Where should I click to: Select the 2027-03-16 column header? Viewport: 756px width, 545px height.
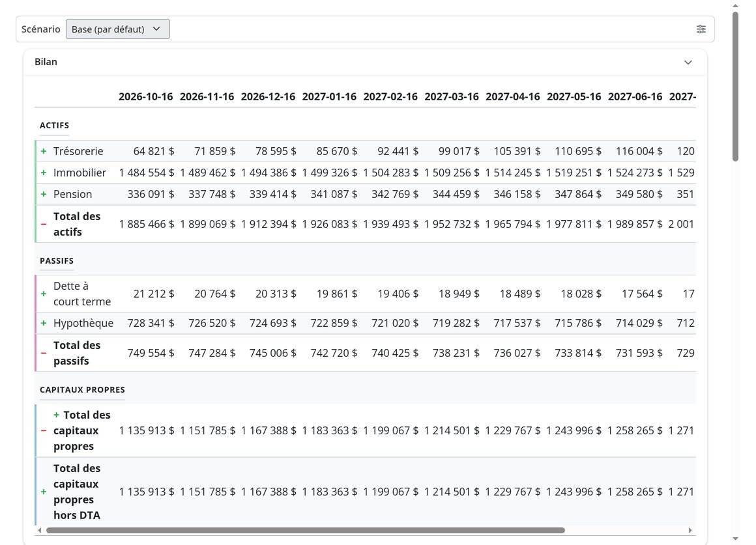(x=452, y=96)
